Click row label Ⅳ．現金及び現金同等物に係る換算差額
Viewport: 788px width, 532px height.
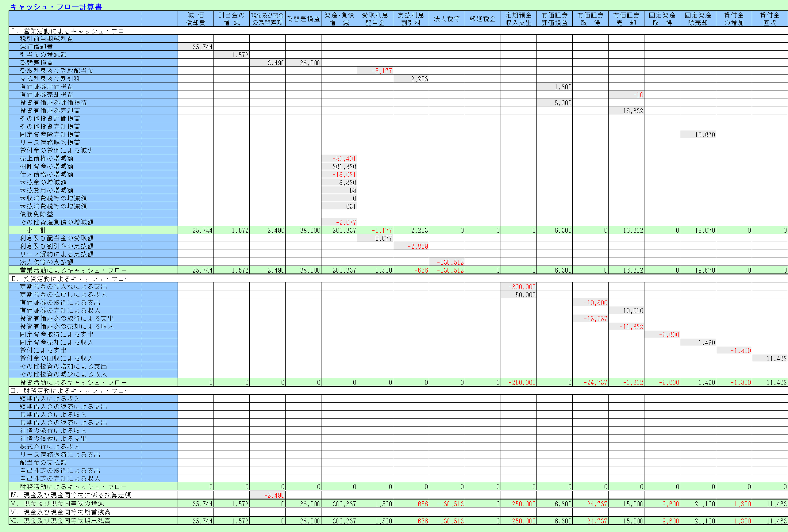(71, 495)
